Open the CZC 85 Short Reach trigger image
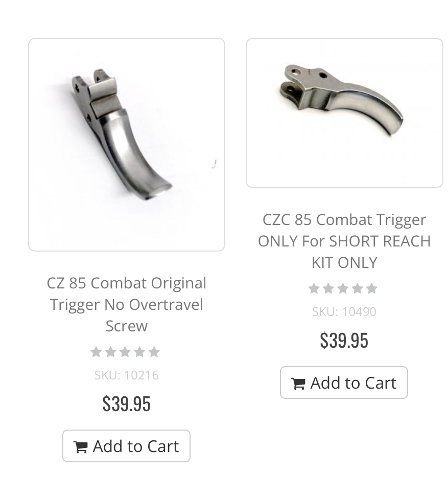This screenshot has width=448, height=494. [x=344, y=113]
